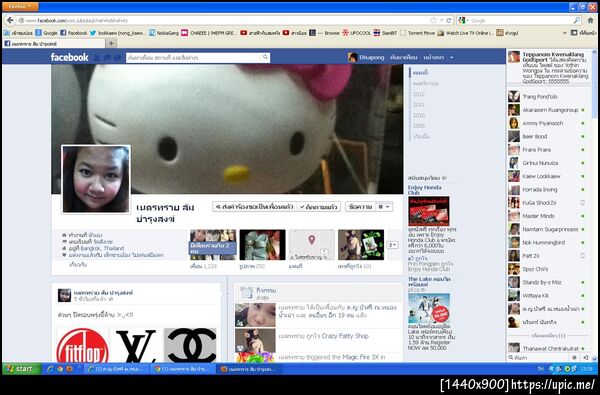Screen dimensions: 600x395
Task: Open chat with Namtarn Sugarprincess
Action: point(547,229)
